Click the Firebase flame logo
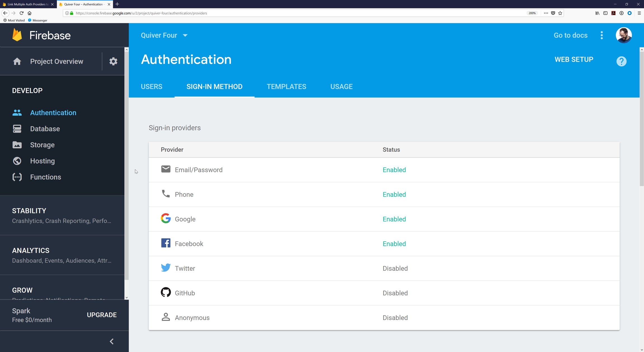644x352 pixels. point(17,35)
